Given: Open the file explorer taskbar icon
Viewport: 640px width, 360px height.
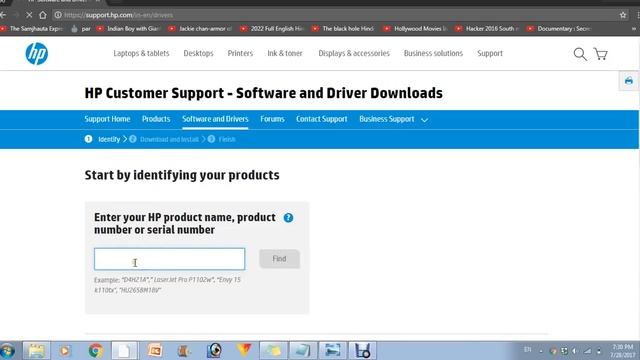Looking at the screenshot, I should coord(36,351).
